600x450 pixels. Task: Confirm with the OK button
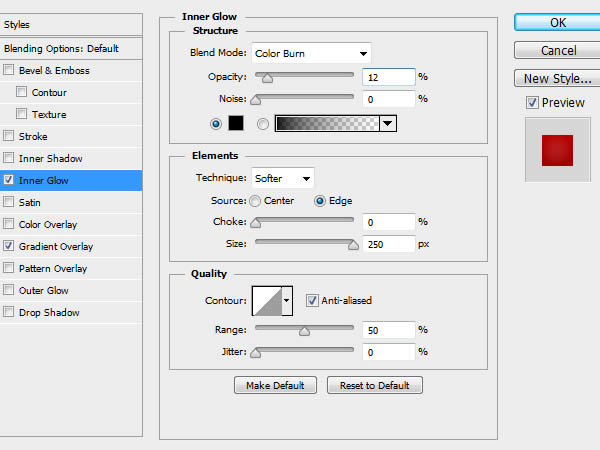(x=558, y=23)
